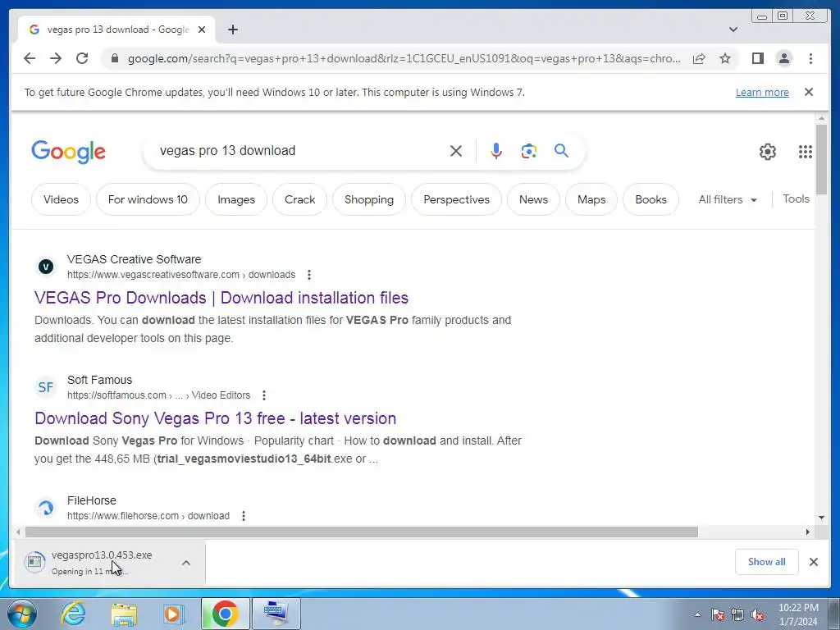The image size is (840, 630).
Task: Click the horizontal scroll right arrow
Action: click(807, 532)
